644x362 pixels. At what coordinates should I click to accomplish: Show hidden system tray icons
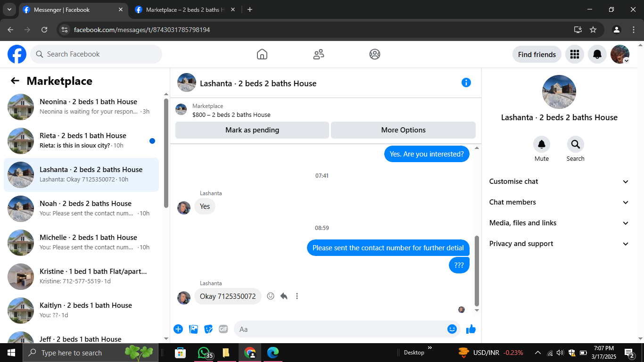point(537,353)
